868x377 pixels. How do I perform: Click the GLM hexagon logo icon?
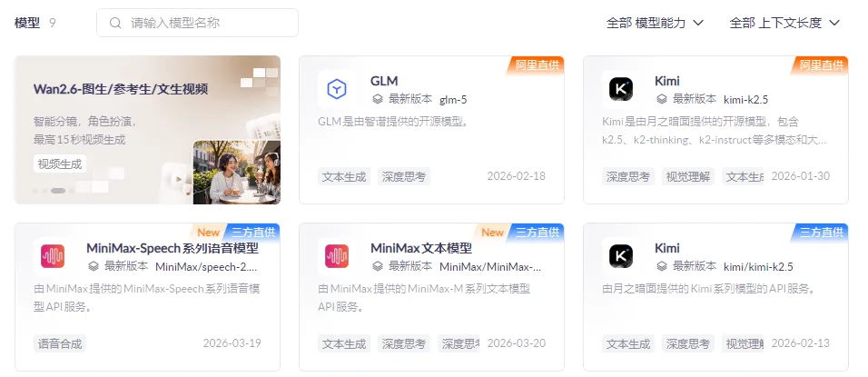click(x=337, y=89)
